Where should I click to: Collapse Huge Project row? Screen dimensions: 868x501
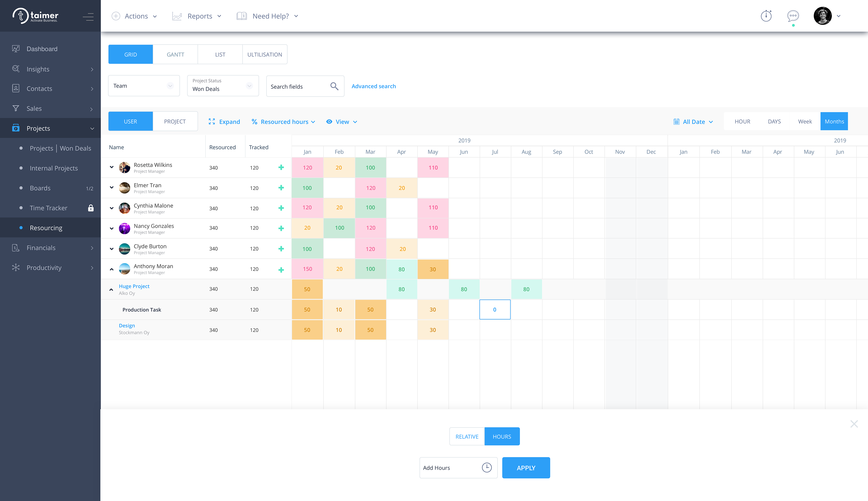(x=111, y=289)
